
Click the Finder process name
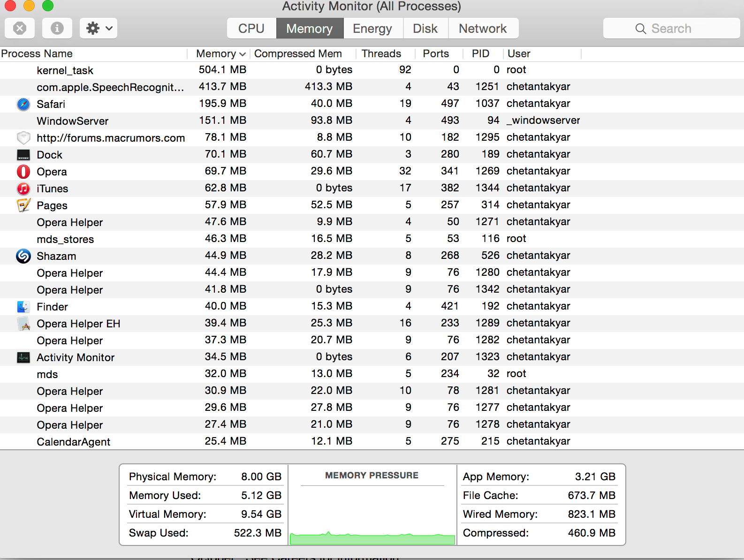[52, 307]
